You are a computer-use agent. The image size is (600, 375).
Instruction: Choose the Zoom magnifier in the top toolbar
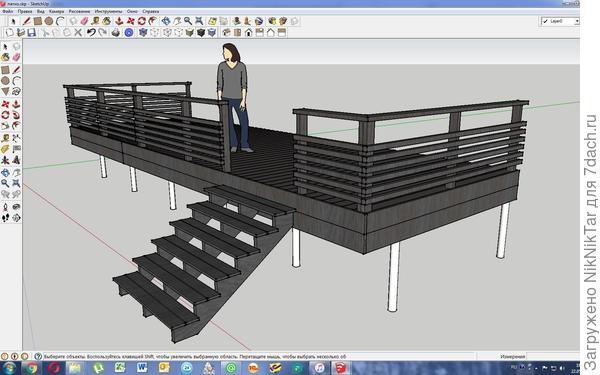[x=188, y=21]
